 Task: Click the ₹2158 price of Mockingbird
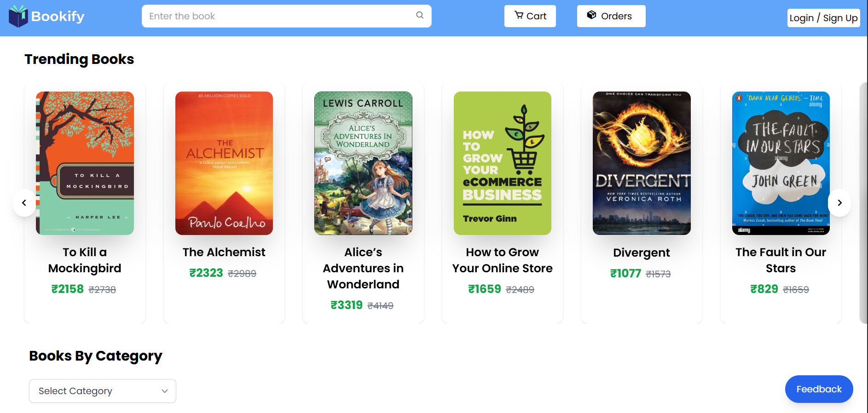click(x=68, y=289)
